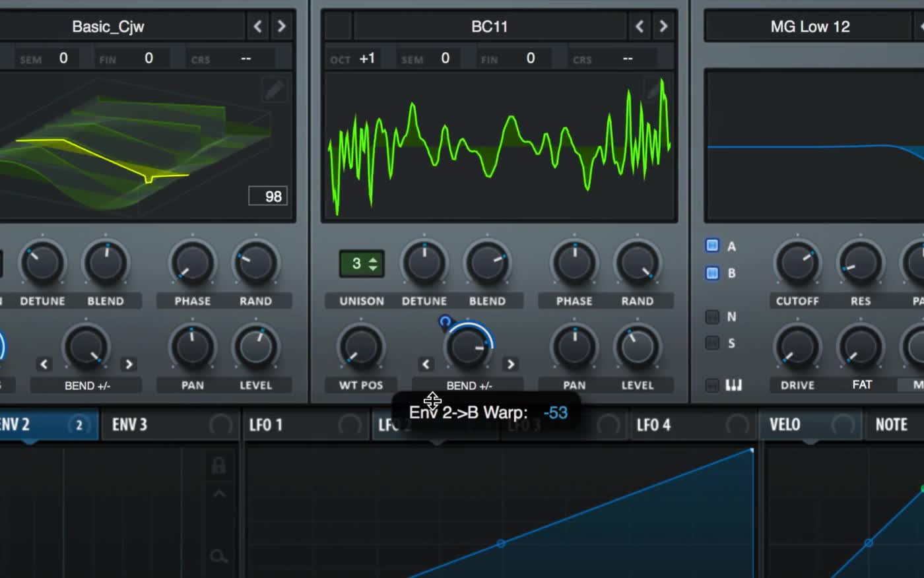Open the MG Low 12 filter type menu
Screen dimensions: 924x578
click(810, 26)
